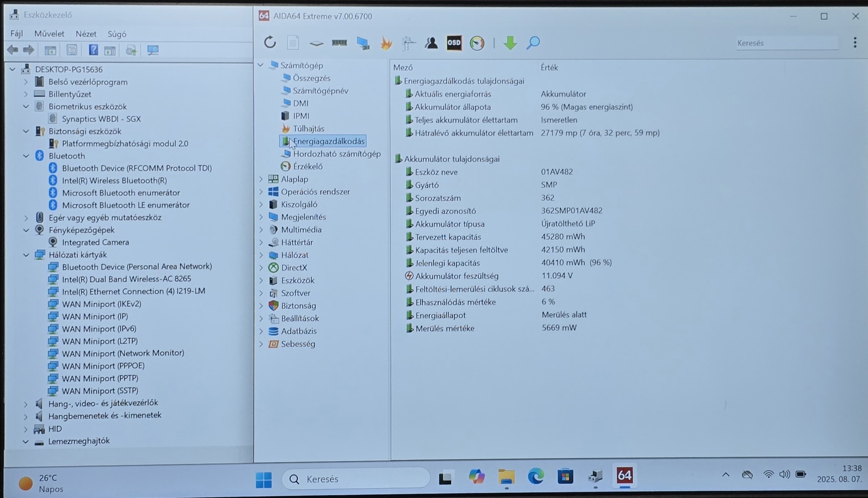Click the Mező column header

[x=403, y=68]
